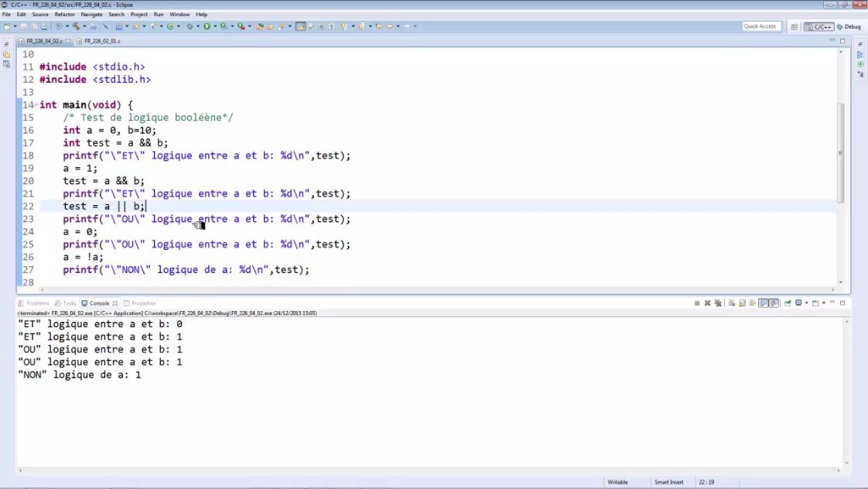
Task: Click the Debug bug icon in toolbar
Action: 189,26
